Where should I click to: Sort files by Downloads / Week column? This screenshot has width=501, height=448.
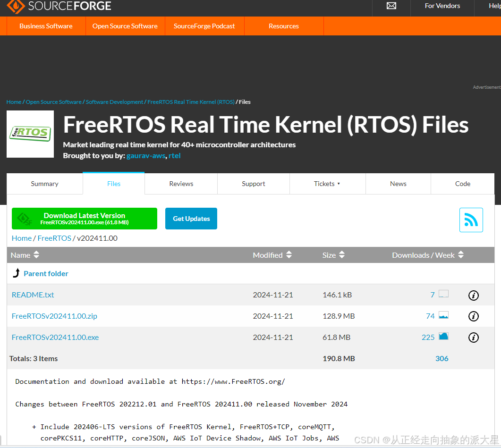tap(428, 255)
